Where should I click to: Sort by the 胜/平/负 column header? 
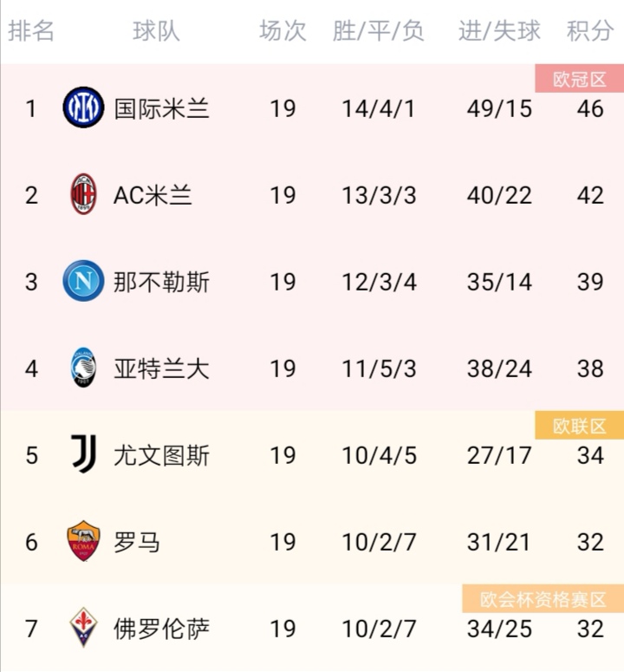point(379,31)
